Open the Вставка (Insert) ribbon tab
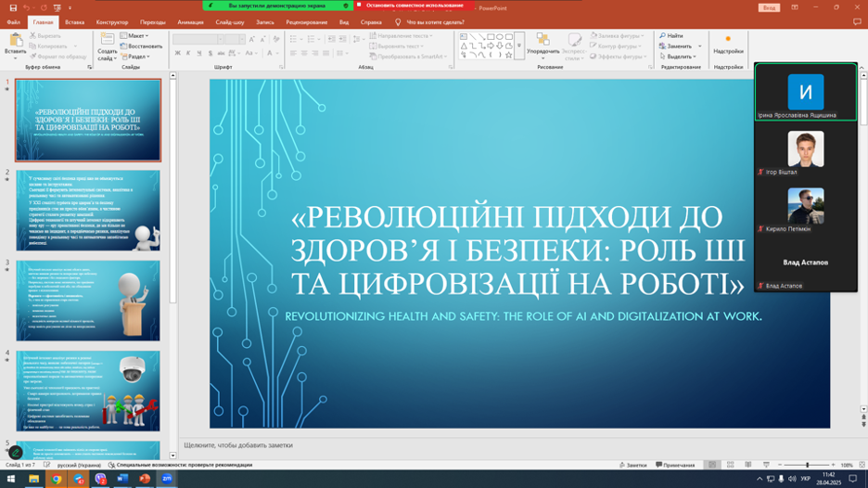Image resolution: width=868 pixels, height=488 pixels. [x=74, y=22]
